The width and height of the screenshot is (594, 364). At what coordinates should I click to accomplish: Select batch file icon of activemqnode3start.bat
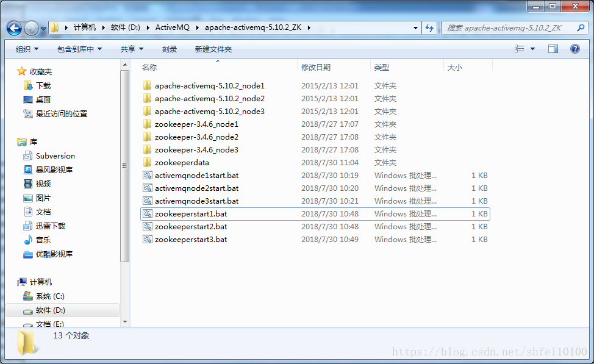(x=148, y=201)
